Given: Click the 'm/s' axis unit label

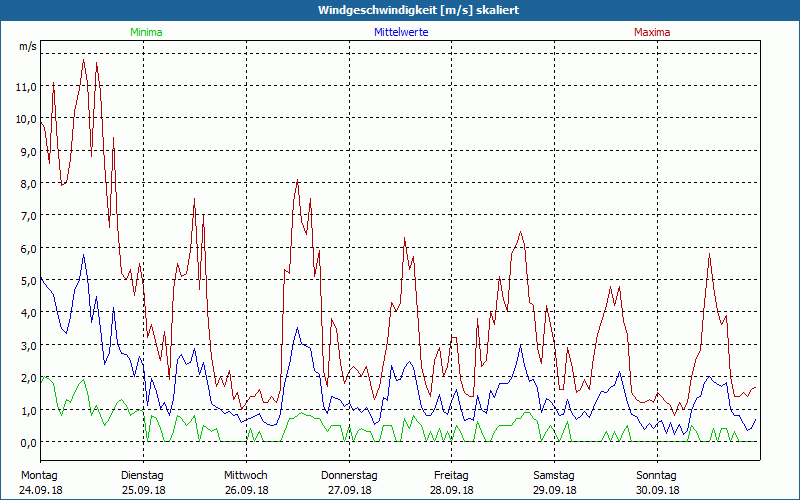Looking at the screenshot, I should tap(28, 46).
